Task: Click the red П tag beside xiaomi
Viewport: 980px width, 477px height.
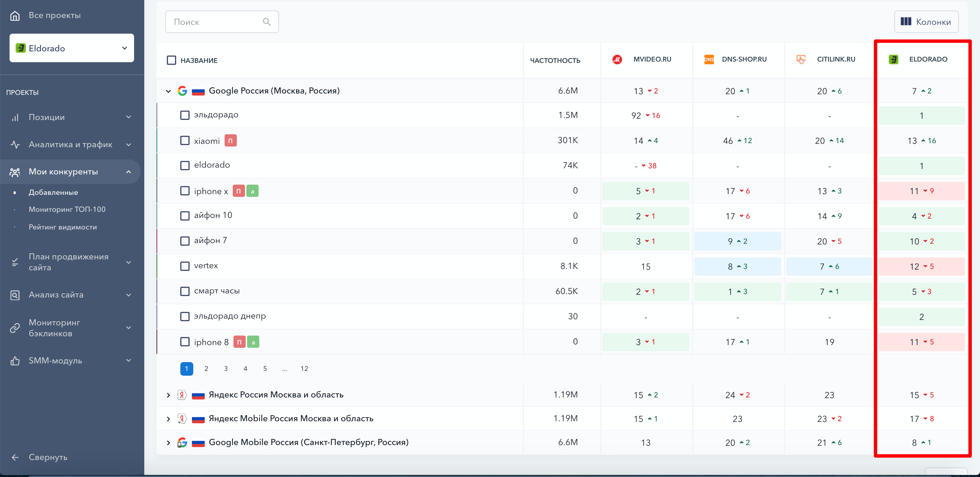Action: [231, 141]
